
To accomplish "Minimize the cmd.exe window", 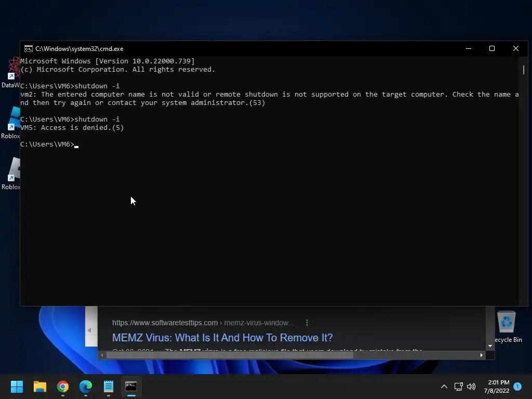I will pyautogui.click(x=469, y=48).
